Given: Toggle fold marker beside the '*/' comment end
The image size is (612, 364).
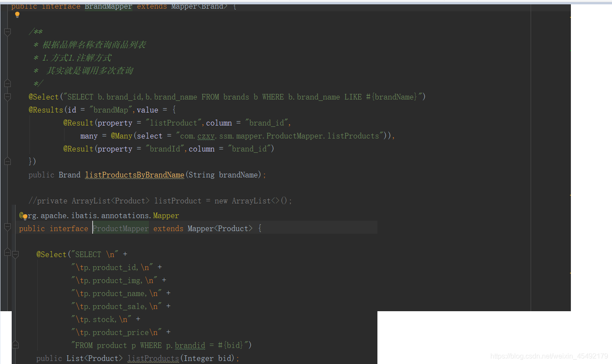Looking at the screenshot, I should click(7, 83).
